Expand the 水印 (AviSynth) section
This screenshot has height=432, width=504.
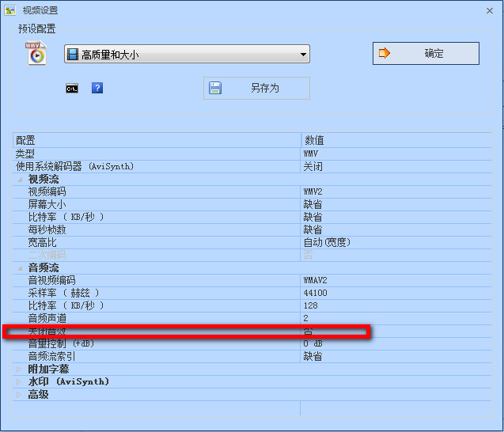[20, 381]
